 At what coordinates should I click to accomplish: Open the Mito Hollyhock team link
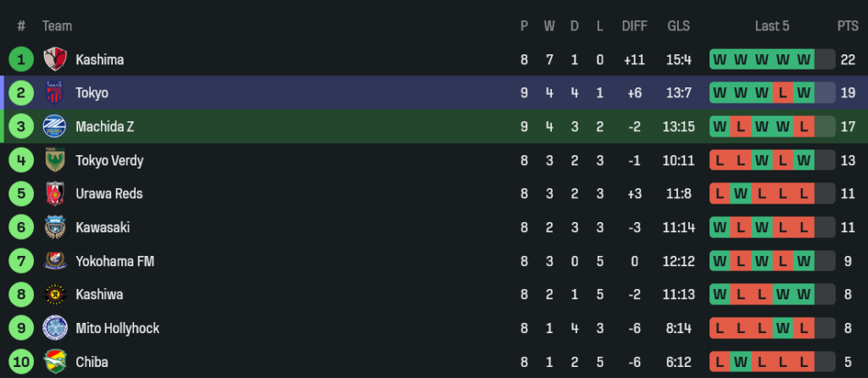point(117,328)
